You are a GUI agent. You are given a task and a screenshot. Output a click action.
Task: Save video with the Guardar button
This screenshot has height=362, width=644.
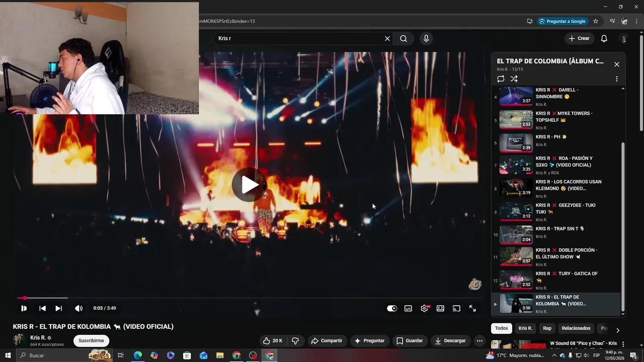[x=410, y=341]
